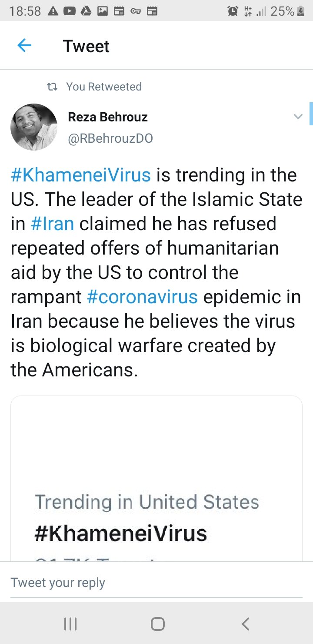Tap the back arrow next to 'Tweet'
The image size is (313, 644).
tap(25, 45)
